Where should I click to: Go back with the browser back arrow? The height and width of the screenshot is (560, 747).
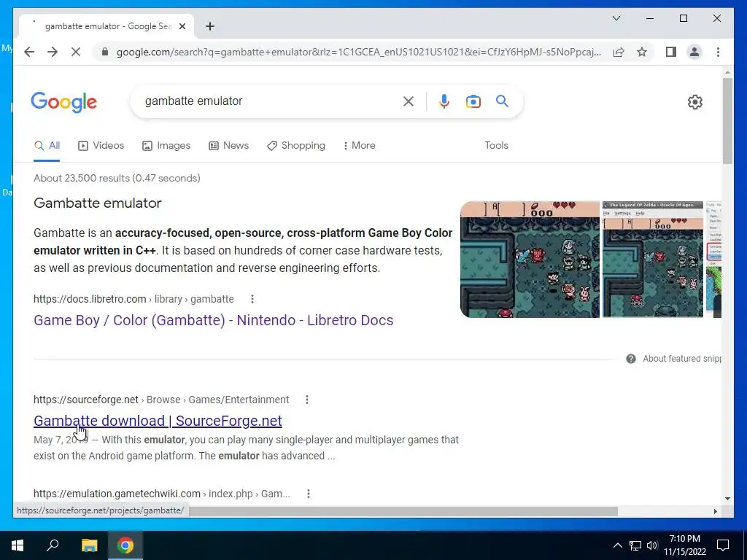point(29,52)
